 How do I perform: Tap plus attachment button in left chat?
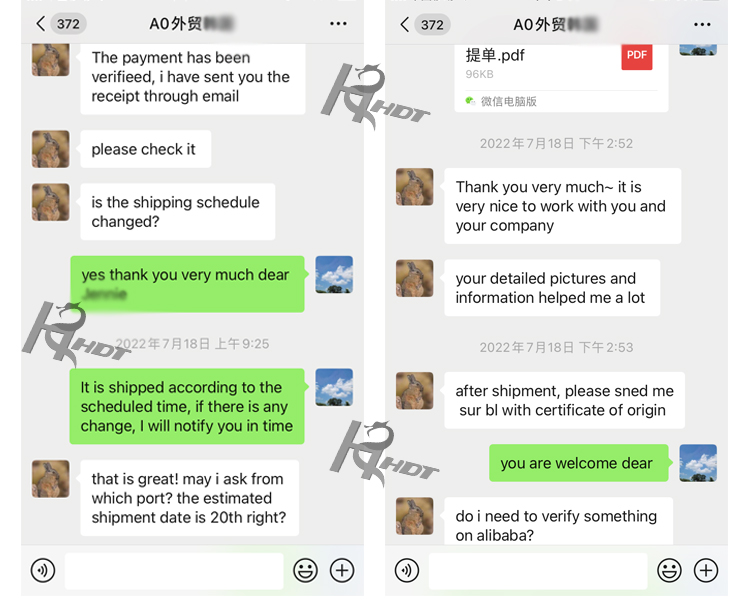click(342, 570)
